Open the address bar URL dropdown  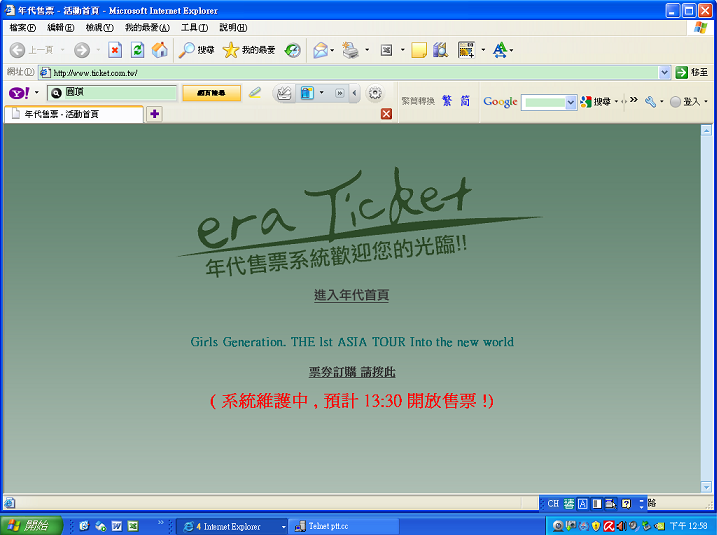click(664, 72)
